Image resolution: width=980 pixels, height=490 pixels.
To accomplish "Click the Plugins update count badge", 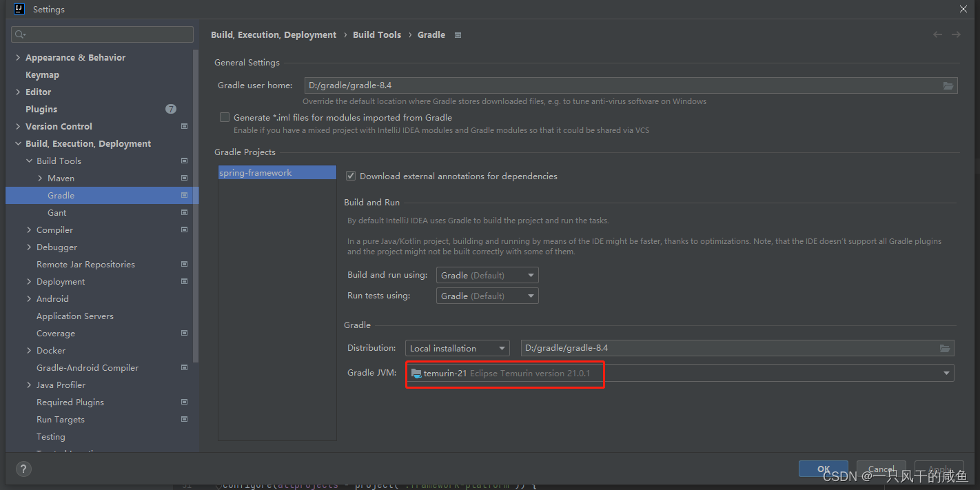I will point(171,109).
